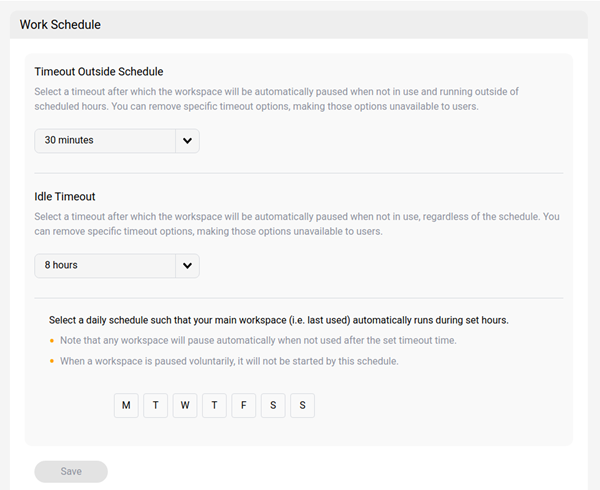
Task: Toggle Monday in the daily schedule
Action: pos(126,405)
